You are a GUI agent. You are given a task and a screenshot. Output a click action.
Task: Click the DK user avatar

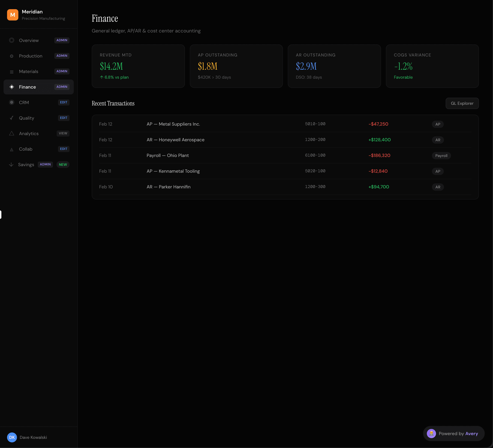[12, 437]
